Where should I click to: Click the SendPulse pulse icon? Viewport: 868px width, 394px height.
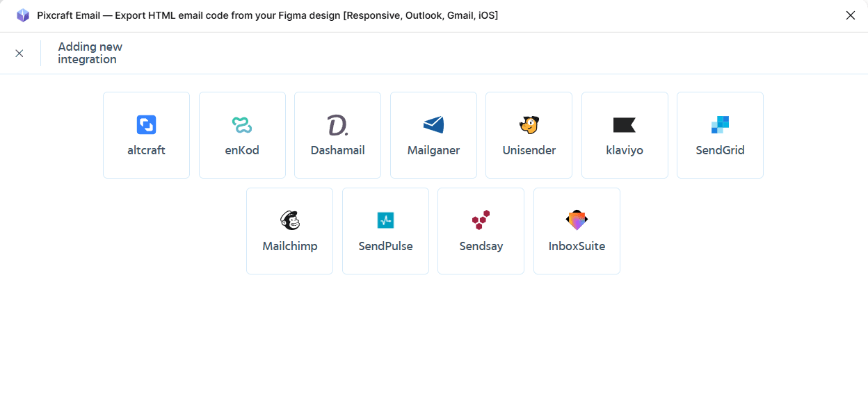tap(385, 221)
